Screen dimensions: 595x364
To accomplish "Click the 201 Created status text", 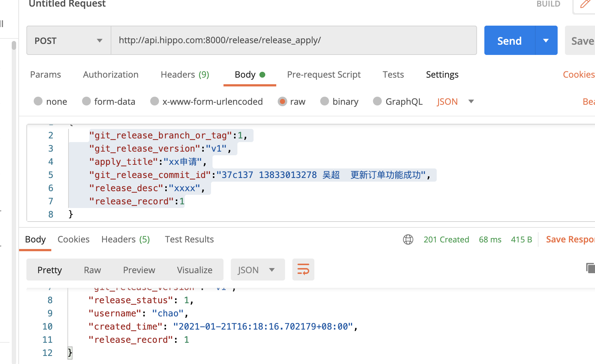I will point(446,239).
